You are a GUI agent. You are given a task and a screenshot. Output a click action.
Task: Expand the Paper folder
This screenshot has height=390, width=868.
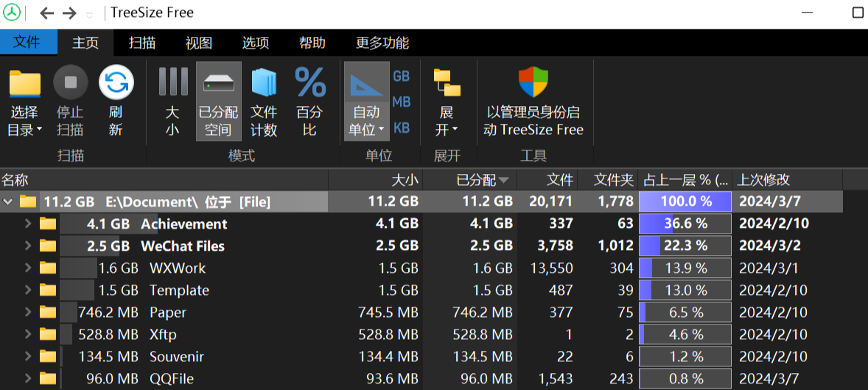pos(28,313)
